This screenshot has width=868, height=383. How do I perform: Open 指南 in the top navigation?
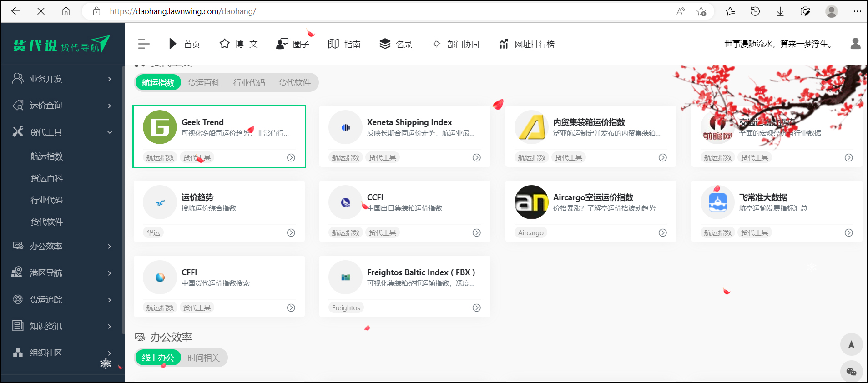coord(344,44)
